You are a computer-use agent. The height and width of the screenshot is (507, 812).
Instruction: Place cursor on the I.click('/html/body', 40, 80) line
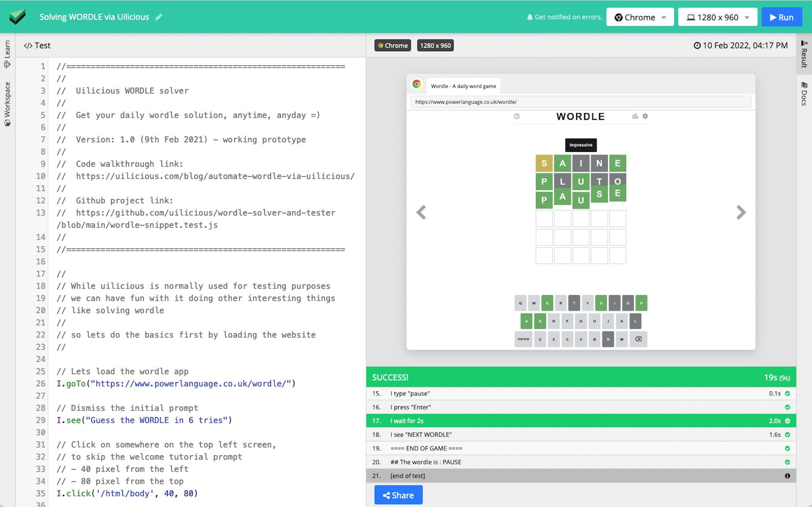pyautogui.click(x=127, y=493)
